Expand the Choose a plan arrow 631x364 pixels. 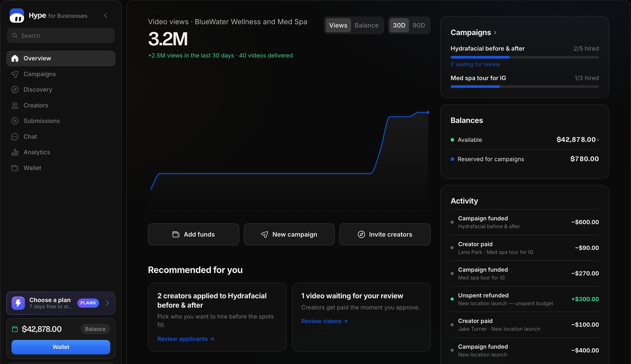click(x=107, y=303)
